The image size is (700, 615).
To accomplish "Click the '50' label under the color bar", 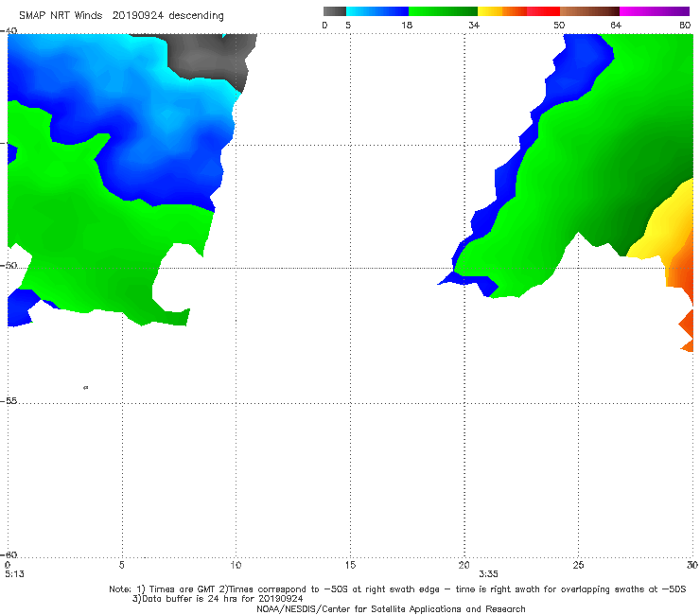I will pos(559,26).
